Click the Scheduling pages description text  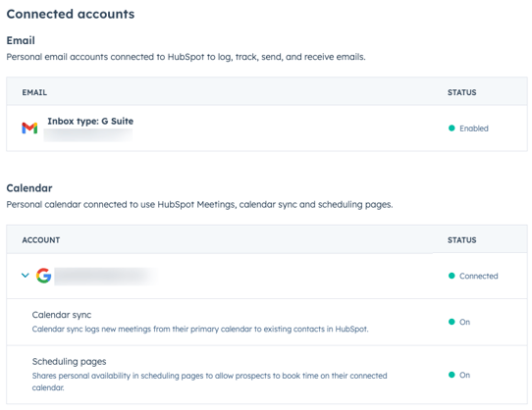(210, 382)
